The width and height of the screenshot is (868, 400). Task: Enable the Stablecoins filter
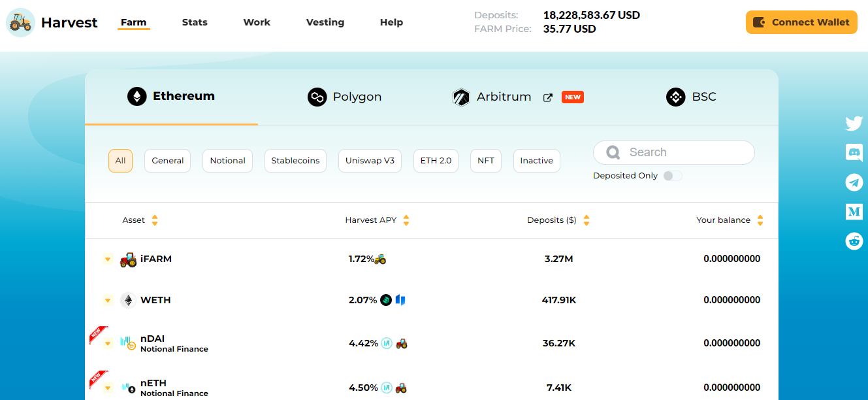(295, 161)
